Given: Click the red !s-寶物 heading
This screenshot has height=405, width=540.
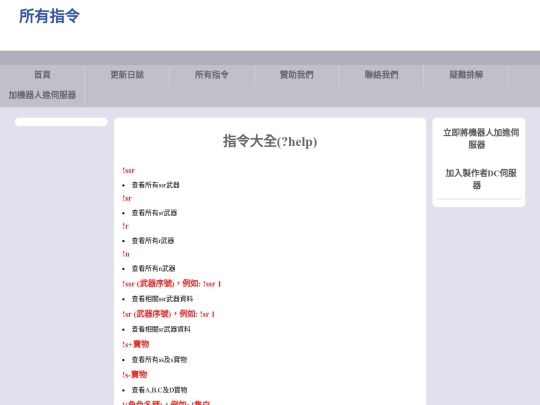Looking at the screenshot, I should coord(134,374).
